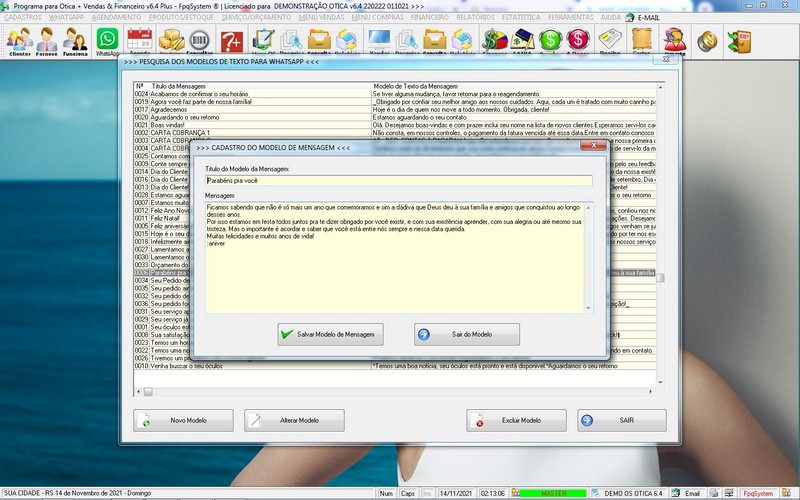Click the red question mark plus icon
Screen dimensions: 800x500
[x=232, y=41]
